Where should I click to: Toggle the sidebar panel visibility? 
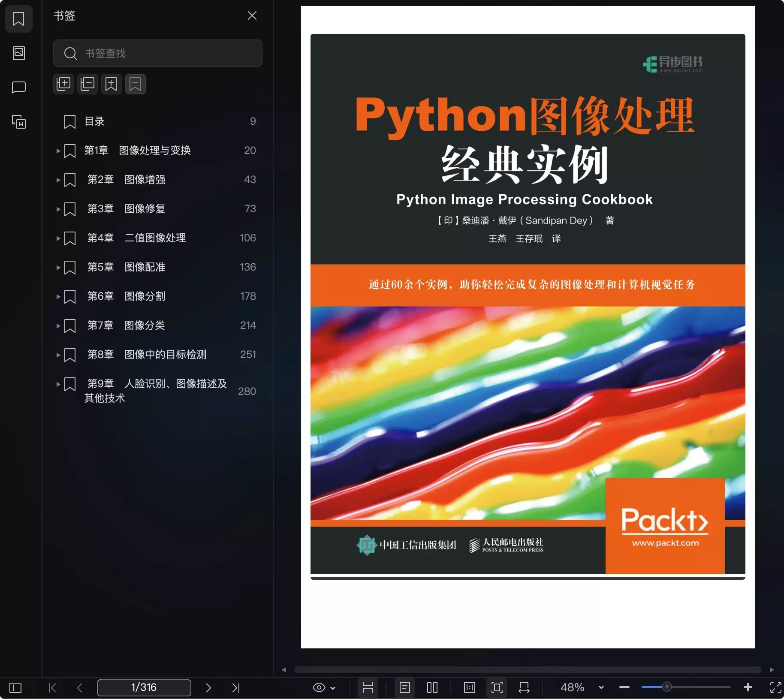click(15, 687)
